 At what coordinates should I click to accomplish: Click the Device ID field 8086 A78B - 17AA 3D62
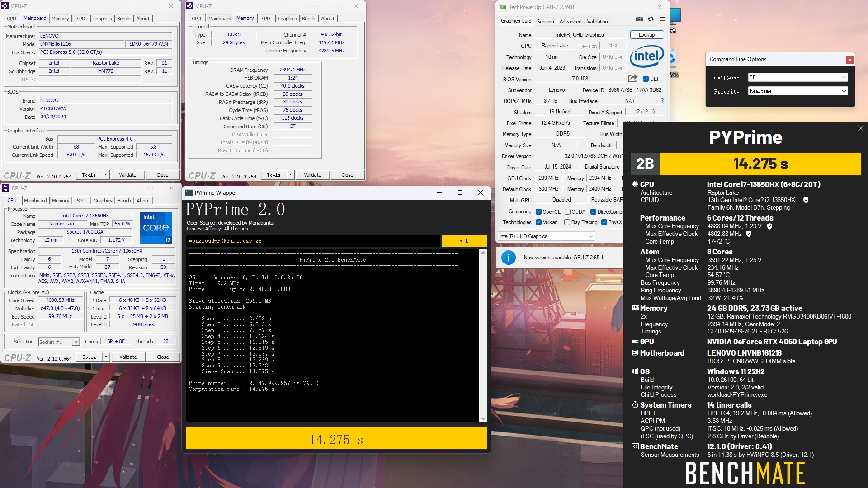[635, 90]
